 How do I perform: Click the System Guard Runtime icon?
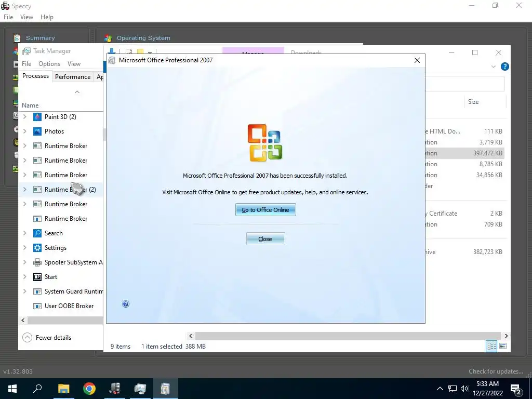tap(37, 291)
